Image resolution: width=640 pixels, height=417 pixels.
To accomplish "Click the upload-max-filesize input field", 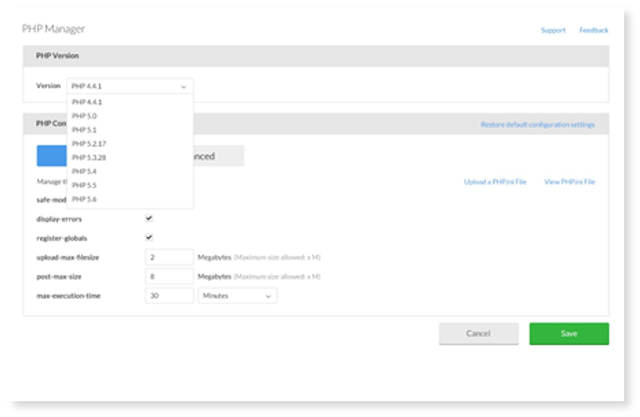I will coord(169,257).
